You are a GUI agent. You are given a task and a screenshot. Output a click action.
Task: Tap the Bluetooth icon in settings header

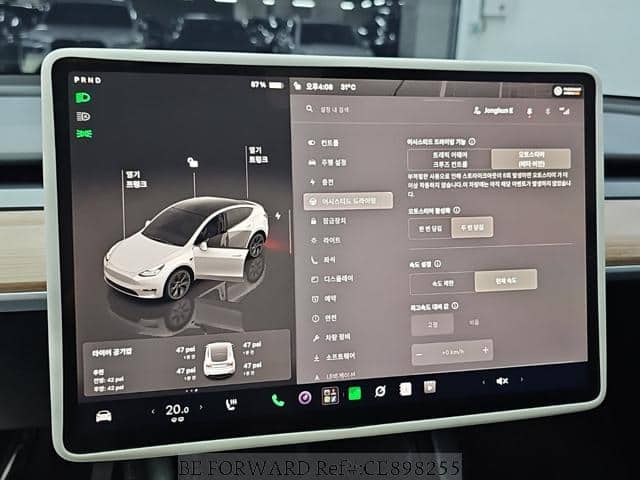coord(548,111)
